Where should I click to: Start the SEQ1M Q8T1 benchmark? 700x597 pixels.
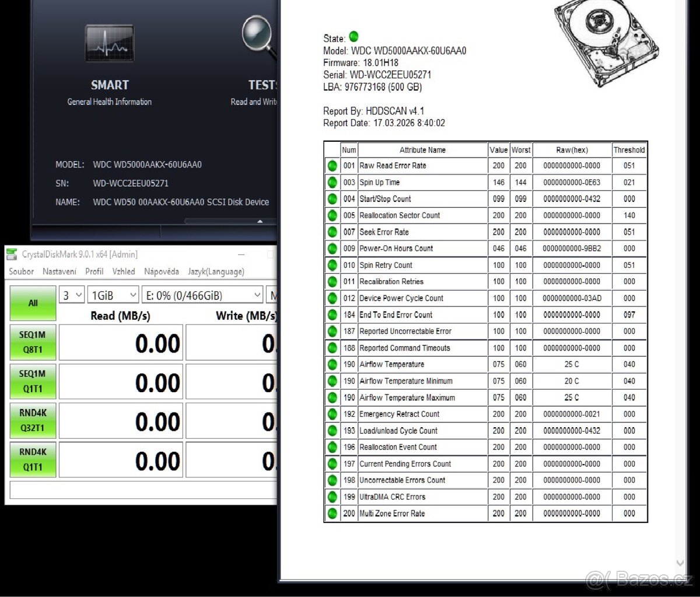click(33, 343)
